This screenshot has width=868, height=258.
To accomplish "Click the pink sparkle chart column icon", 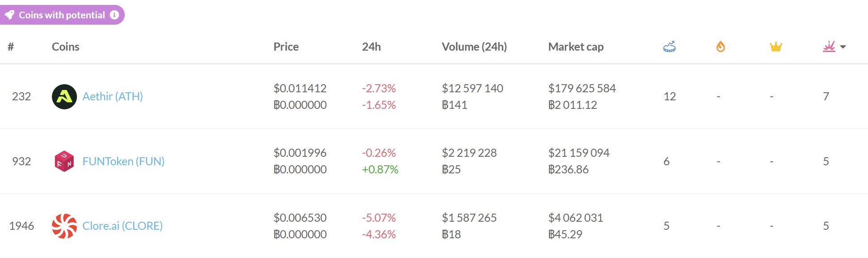I will pos(829,47).
